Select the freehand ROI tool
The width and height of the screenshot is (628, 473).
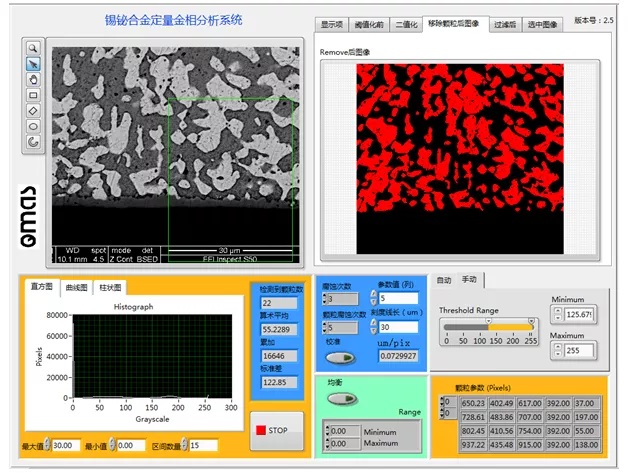(x=33, y=143)
